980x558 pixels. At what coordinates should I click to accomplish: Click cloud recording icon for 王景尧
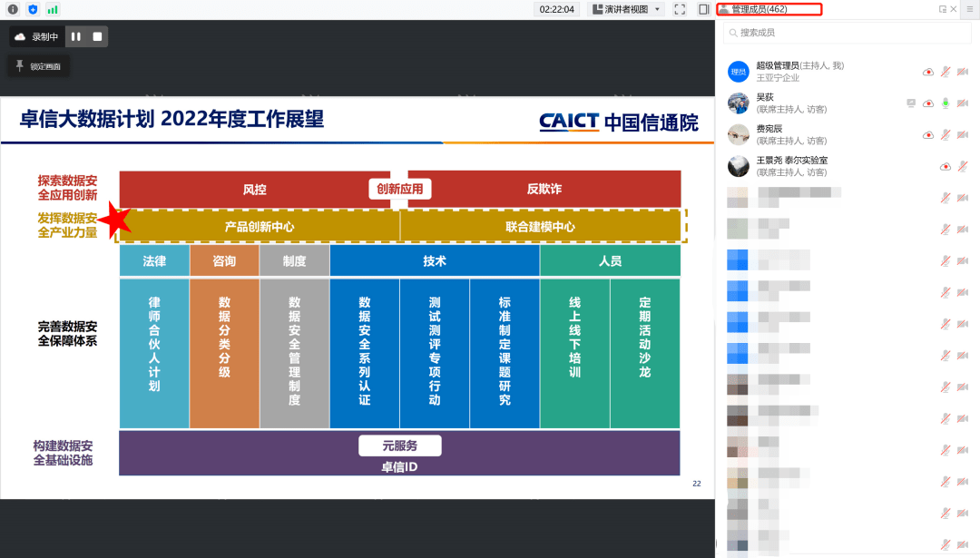pos(946,166)
